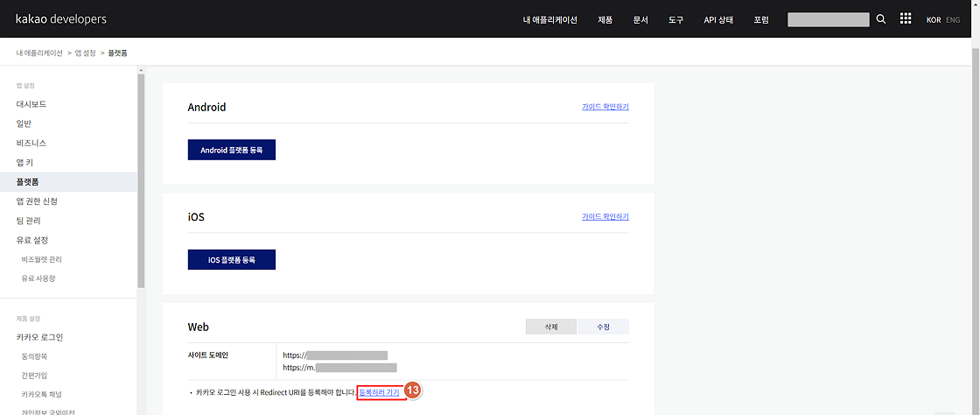The image size is (980, 415).
Task: Open the apps grid icon
Action: [x=905, y=18]
